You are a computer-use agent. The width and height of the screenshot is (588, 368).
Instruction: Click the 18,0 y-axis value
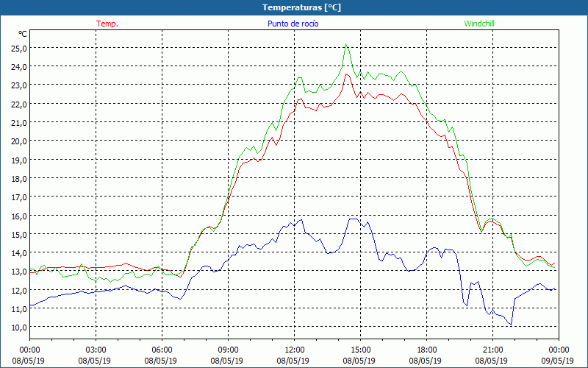[x=19, y=179]
